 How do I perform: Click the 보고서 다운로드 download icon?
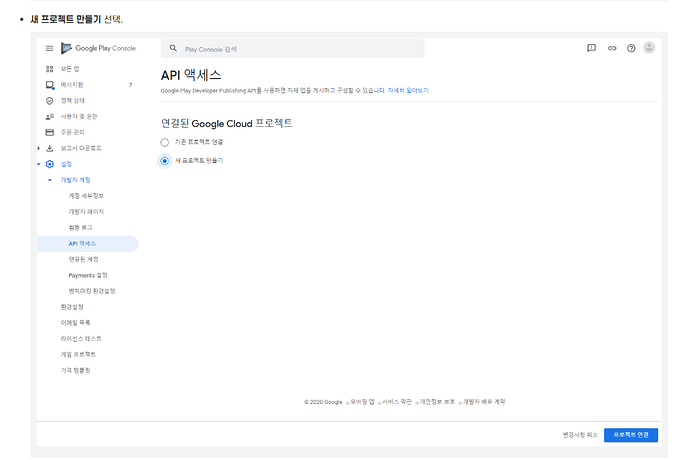50,148
